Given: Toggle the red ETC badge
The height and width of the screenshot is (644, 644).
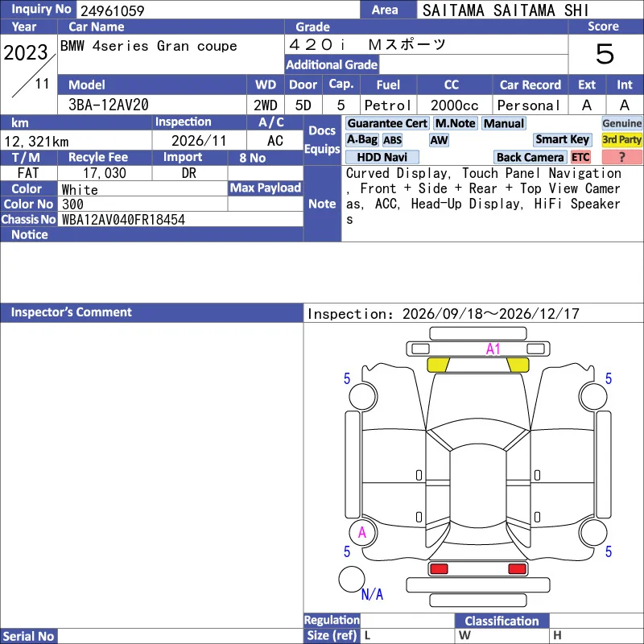Looking at the screenshot, I should [x=580, y=157].
